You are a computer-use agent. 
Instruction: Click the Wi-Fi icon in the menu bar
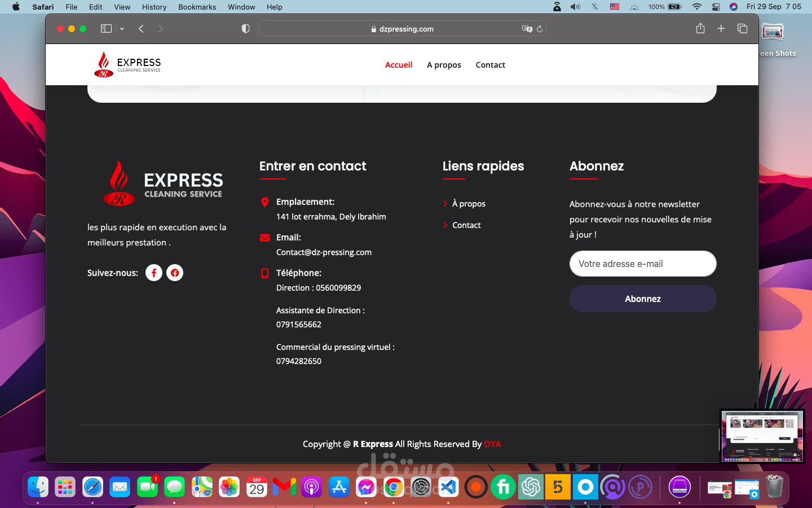[x=697, y=7]
